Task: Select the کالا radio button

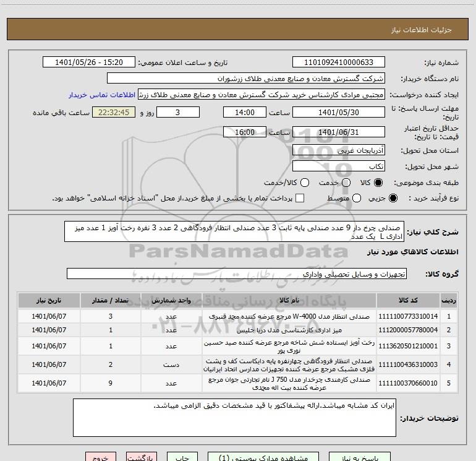Action: (378, 183)
